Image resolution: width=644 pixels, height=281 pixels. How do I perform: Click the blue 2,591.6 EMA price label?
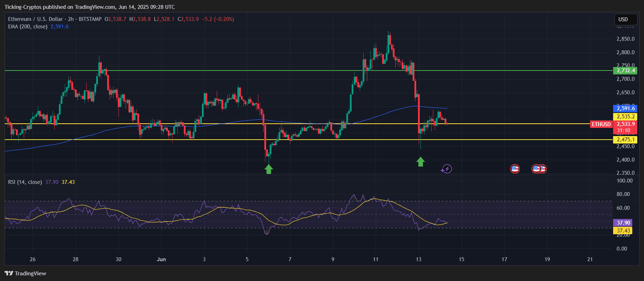point(625,108)
